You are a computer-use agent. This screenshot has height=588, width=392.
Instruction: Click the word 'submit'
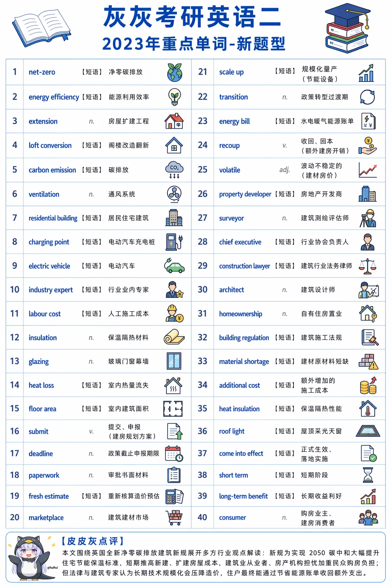39,431
